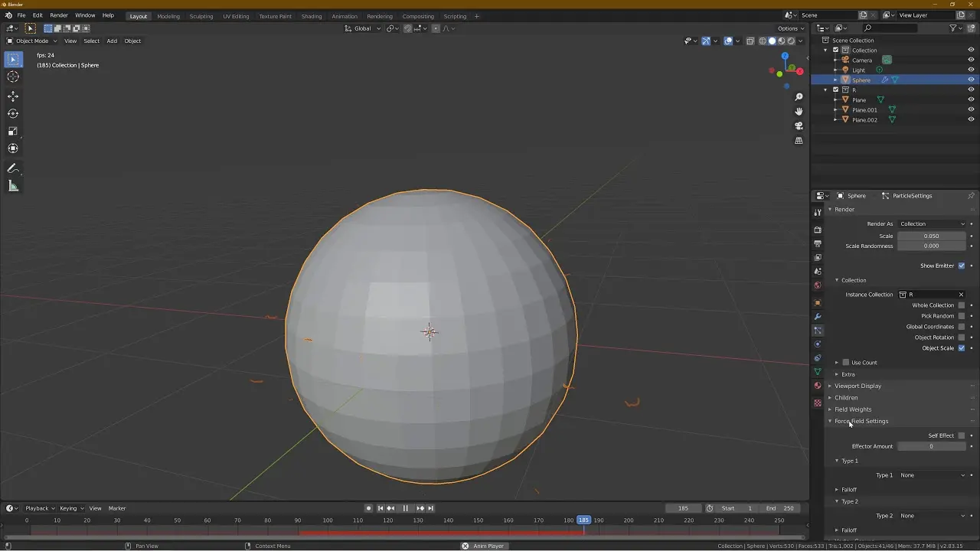
Task: Click the viewport zoom magnifier icon
Action: tap(799, 96)
